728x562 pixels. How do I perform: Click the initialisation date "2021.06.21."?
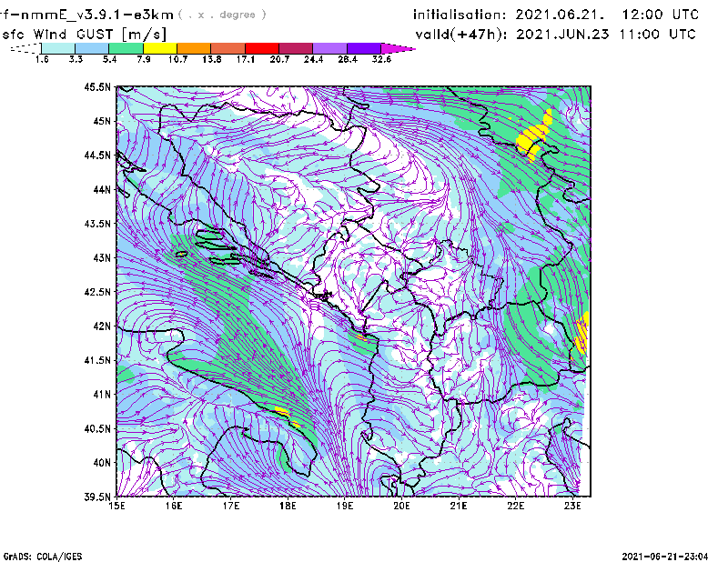point(560,15)
